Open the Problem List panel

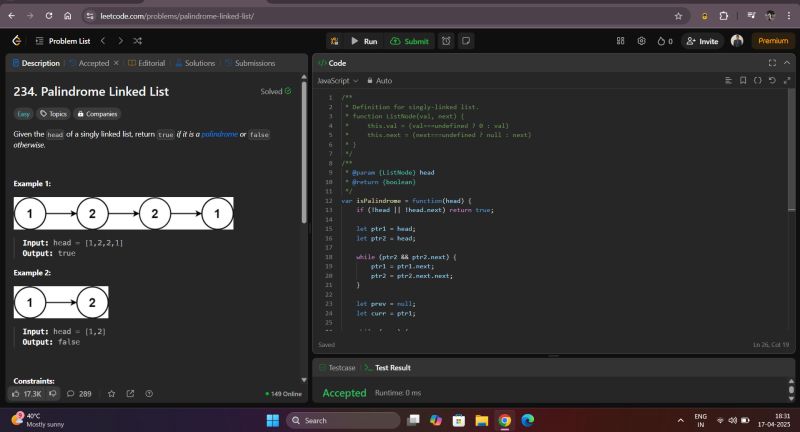point(63,41)
